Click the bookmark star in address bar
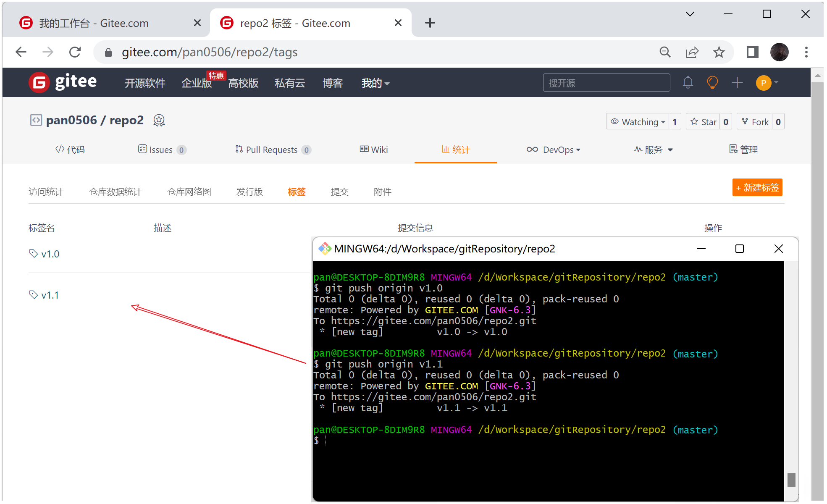827x504 pixels. 719,52
